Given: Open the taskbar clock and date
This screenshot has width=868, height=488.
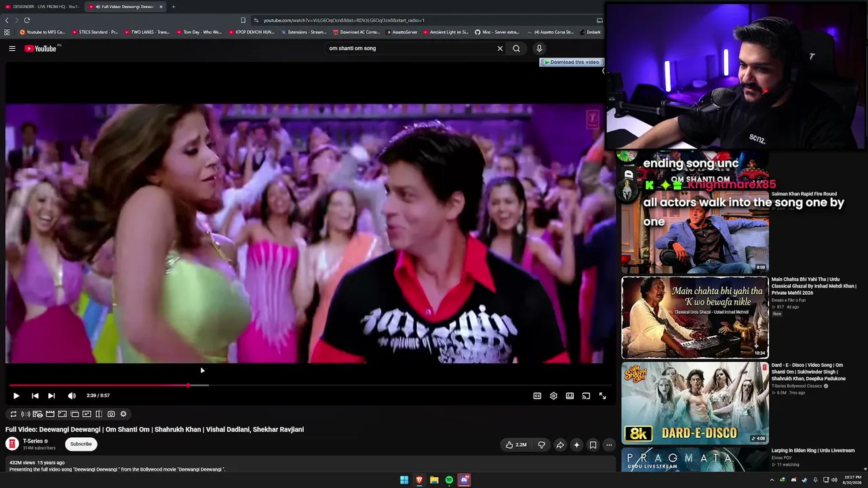Looking at the screenshot, I should pyautogui.click(x=851, y=480).
